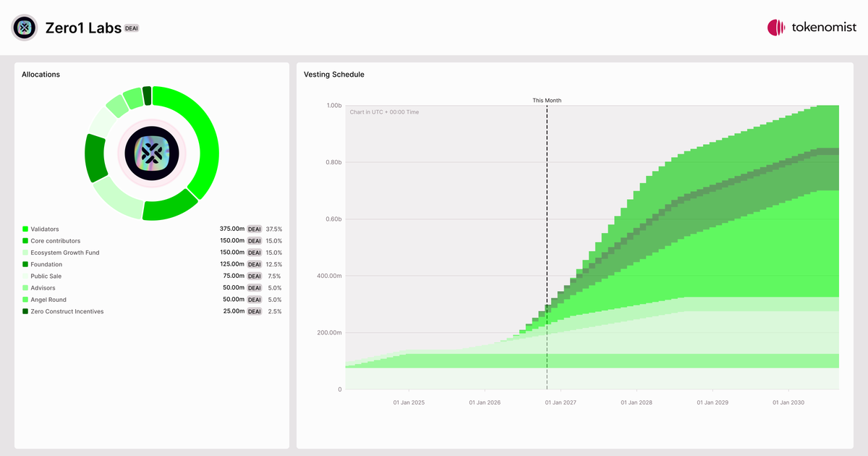Click the Advisors legend color swatch
The image size is (868, 456).
point(25,288)
